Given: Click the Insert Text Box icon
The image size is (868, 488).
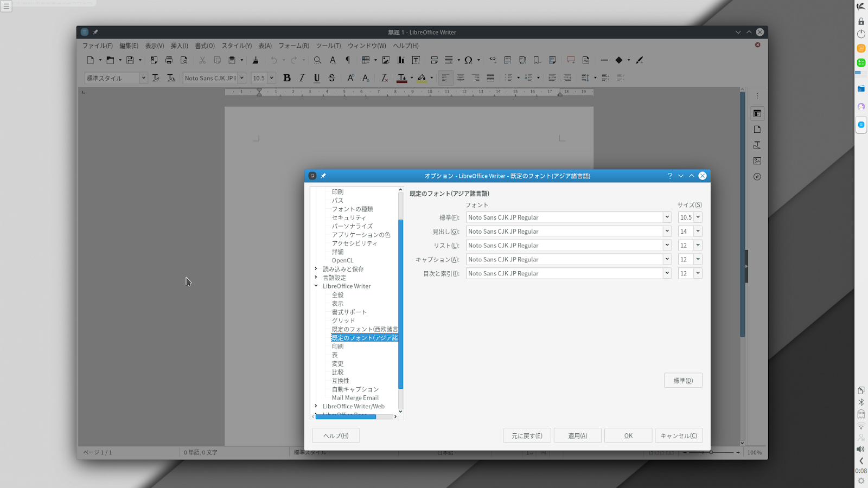Looking at the screenshot, I should point(416,60).
